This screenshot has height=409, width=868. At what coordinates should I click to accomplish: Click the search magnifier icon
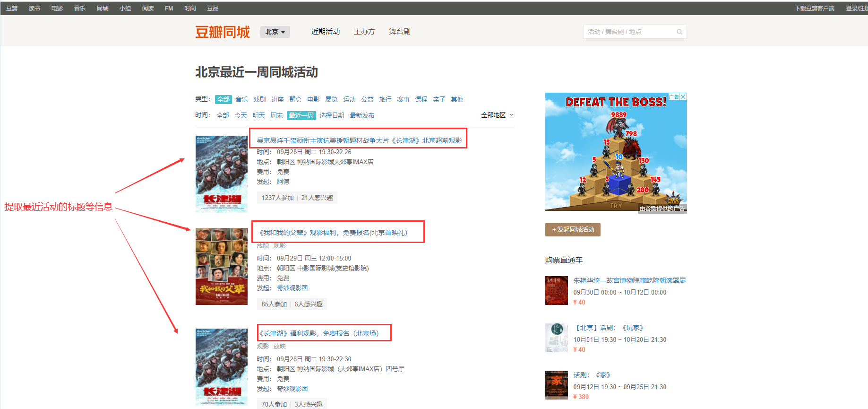click(x=679, y=32)
